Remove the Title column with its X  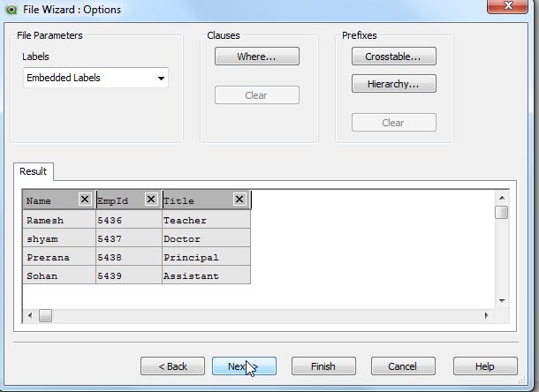(x=239, y=200)
